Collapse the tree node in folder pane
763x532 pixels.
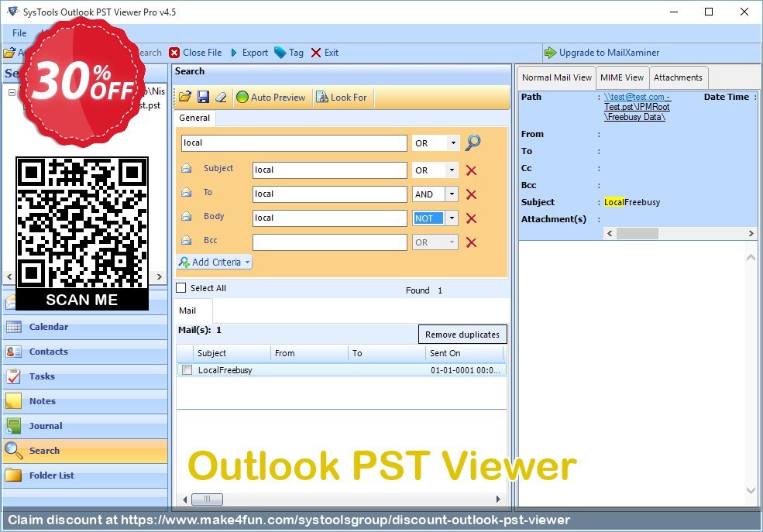[12, 92]
